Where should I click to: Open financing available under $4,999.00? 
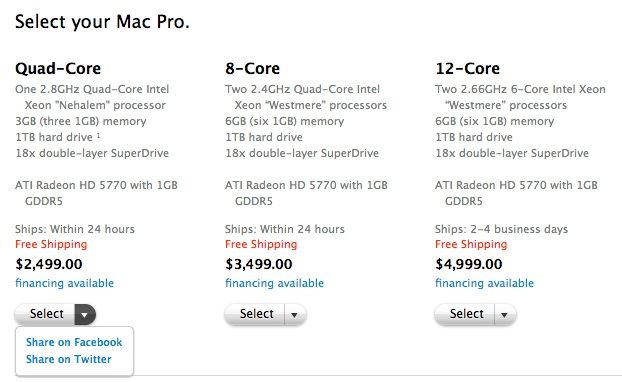[x=484, y=283]
